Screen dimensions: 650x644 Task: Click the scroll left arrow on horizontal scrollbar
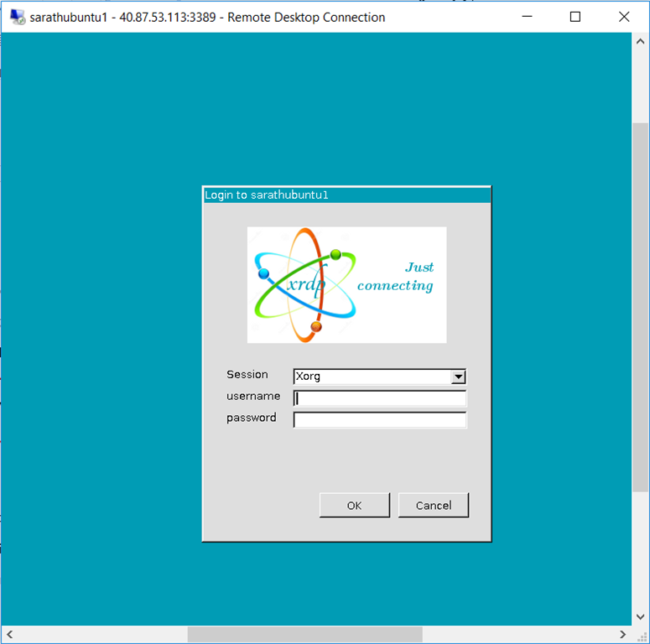[9, 635]
